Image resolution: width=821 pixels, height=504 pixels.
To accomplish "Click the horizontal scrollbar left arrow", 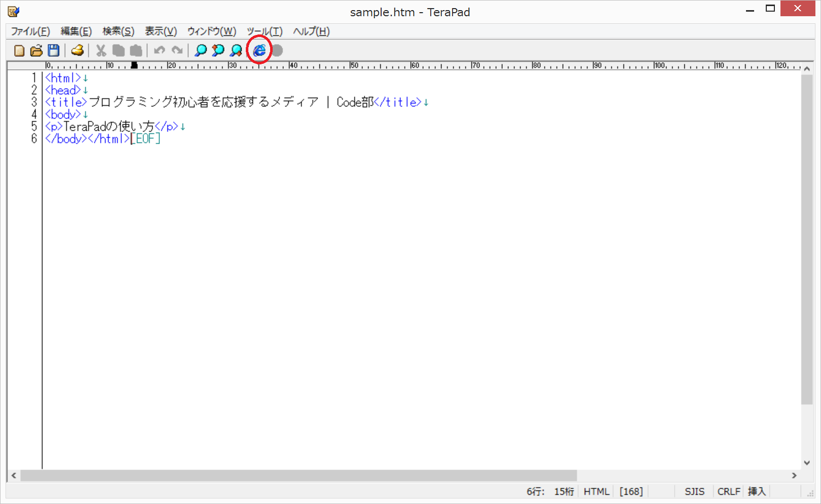I will point(14,476).
